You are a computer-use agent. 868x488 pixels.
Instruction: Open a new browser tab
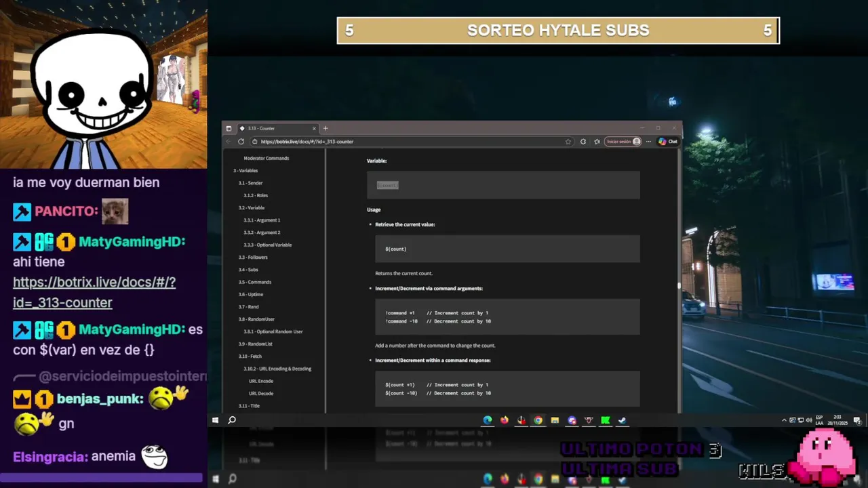[325, 128]
